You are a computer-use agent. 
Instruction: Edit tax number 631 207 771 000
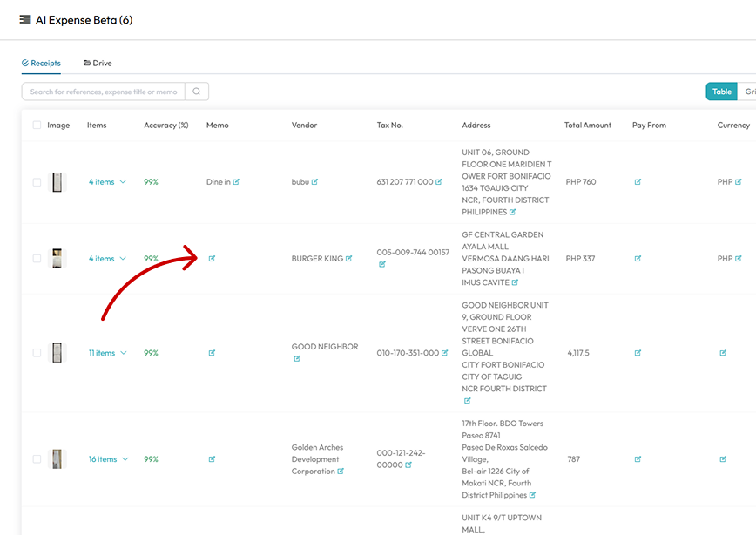pos(439,182)
